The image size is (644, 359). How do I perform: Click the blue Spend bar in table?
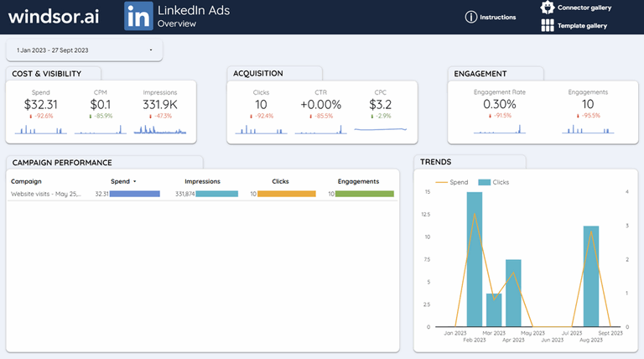[135, 194]
